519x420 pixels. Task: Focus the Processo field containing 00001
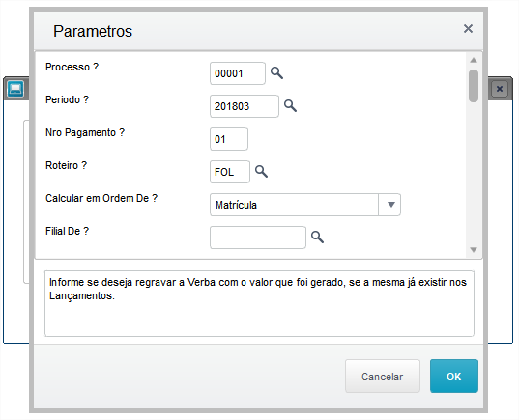pos(238,73)
